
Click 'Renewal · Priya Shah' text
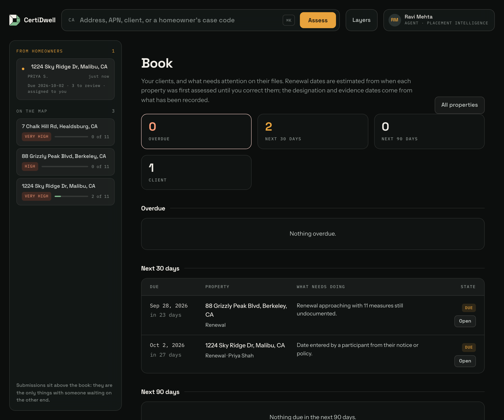coord(230,356)
